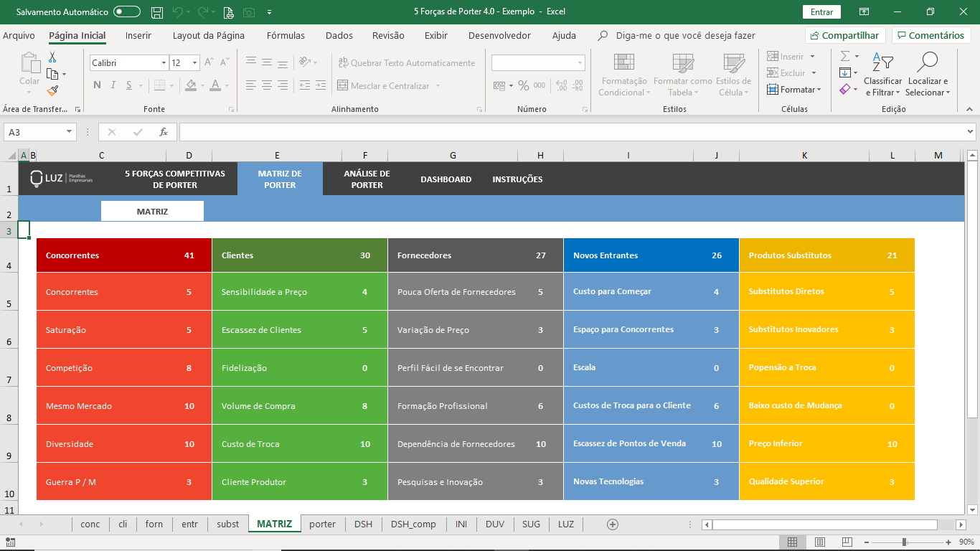Click the fill color bucket icon

tap(190, 85)
